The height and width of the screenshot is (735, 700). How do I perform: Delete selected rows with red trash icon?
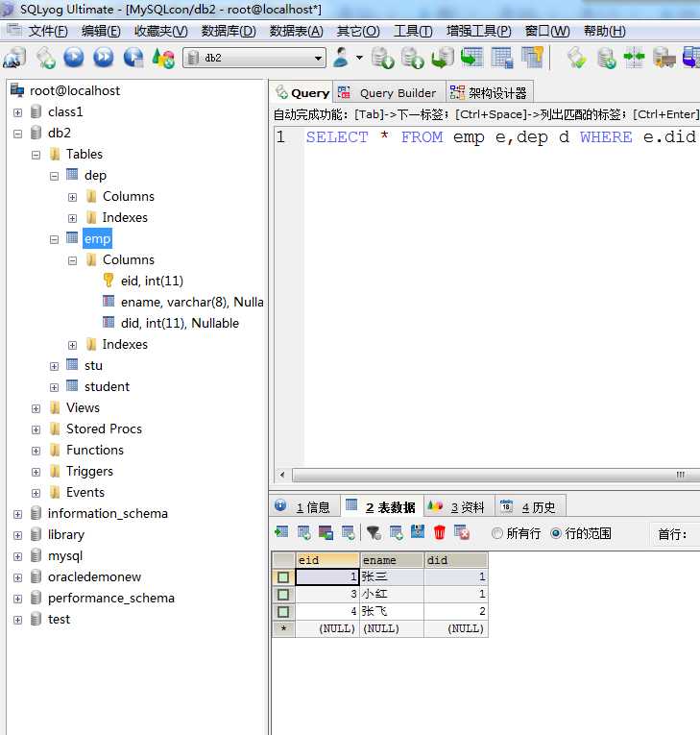coord(440,532)
